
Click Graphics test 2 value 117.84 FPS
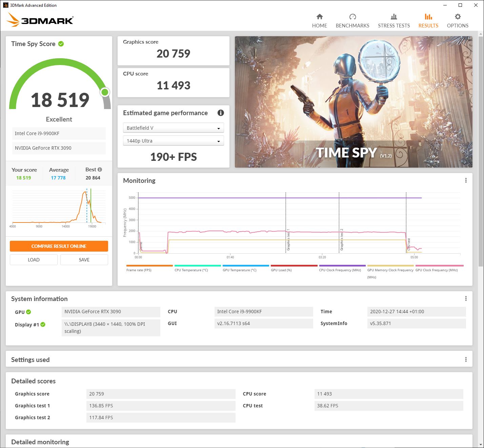(x=161, y=418)
